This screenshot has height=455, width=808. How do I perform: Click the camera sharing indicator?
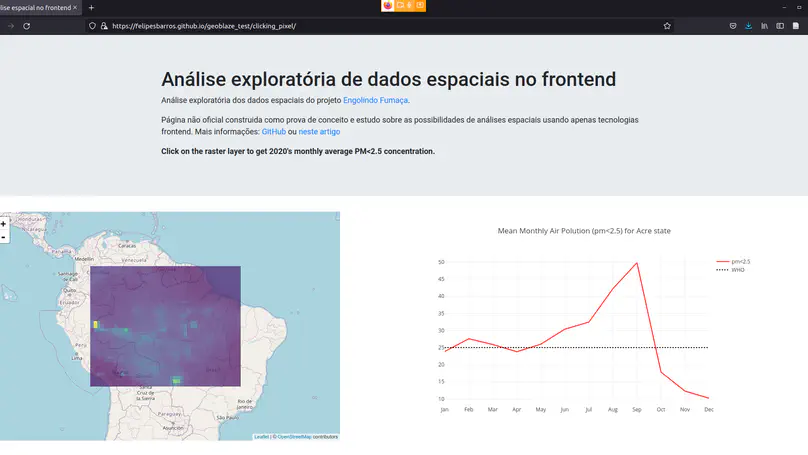pyautogui.click(x=400, y=5)
